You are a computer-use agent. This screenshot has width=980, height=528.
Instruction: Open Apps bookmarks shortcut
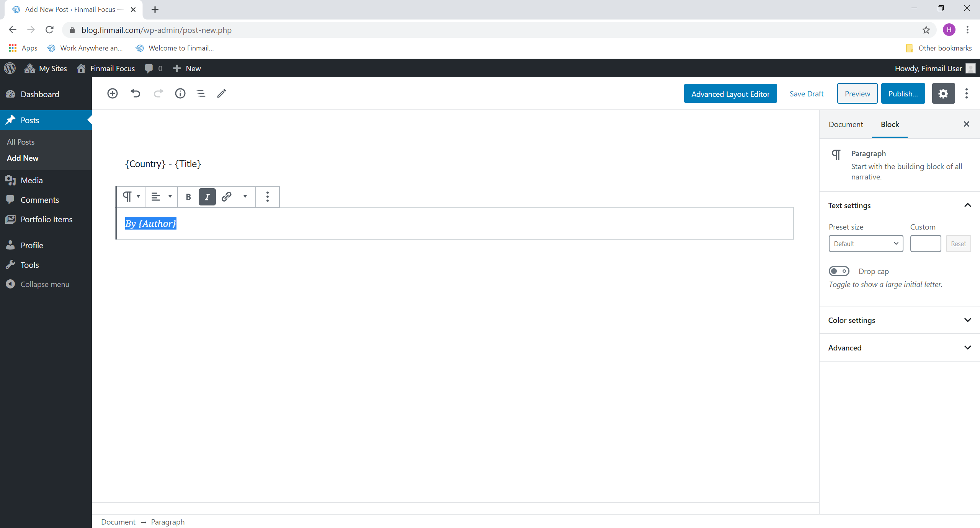click(23, 48)
